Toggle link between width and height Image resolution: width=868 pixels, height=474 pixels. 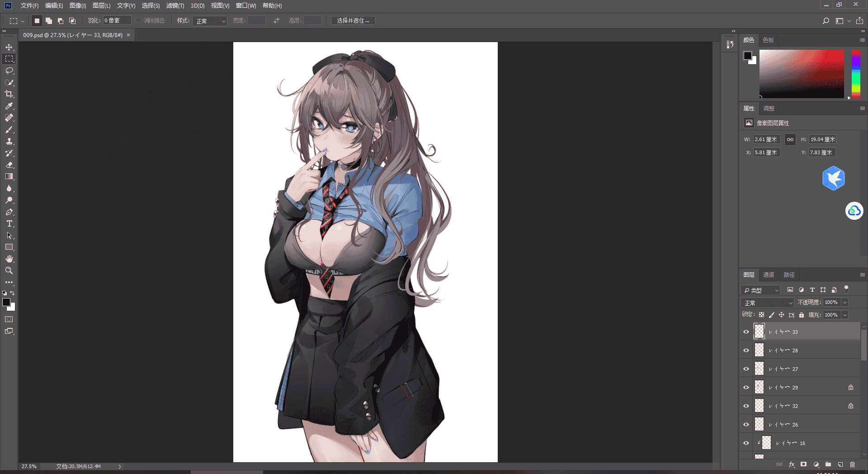pyautogui.click(x=790, y=139)
